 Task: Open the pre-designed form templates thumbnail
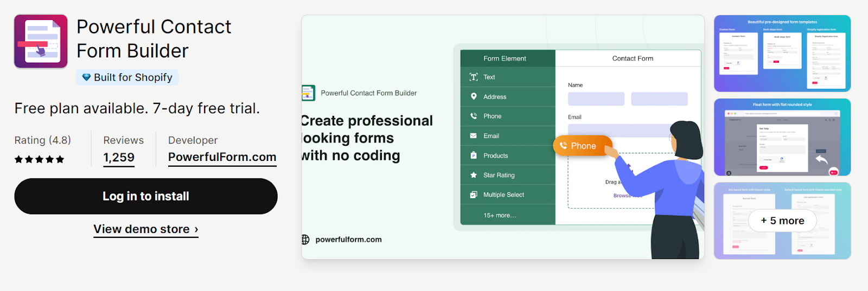[x=782, y=53]
